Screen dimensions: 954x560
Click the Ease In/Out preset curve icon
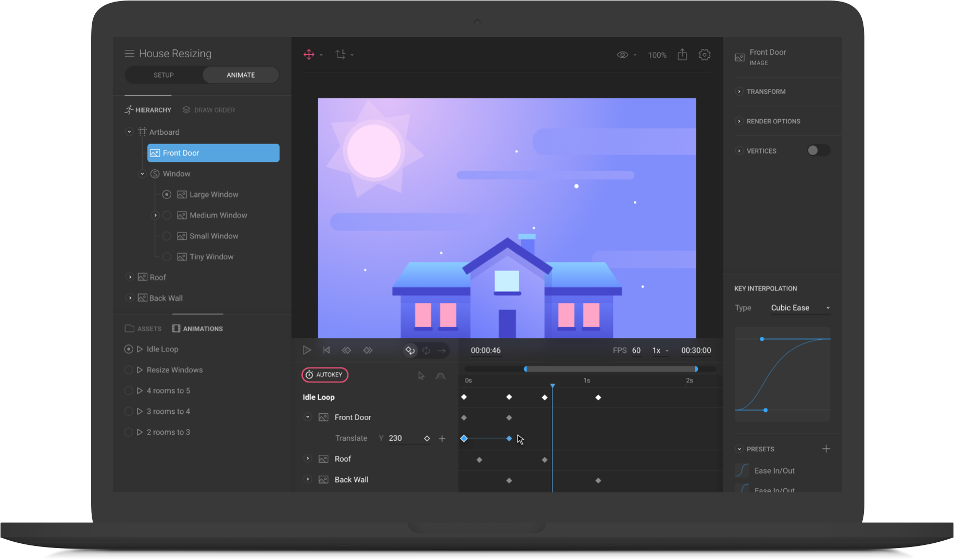pos(742,470)
